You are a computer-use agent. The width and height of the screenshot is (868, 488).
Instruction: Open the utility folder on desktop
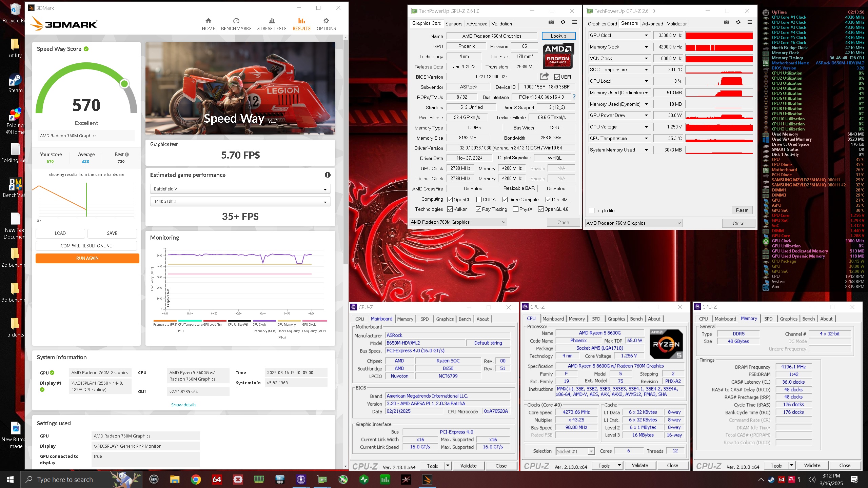15,48
